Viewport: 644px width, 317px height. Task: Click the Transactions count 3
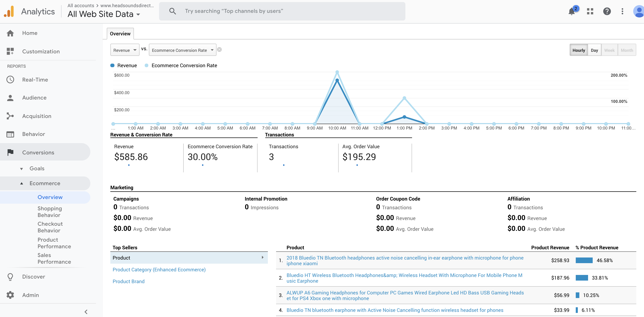tap(271, 157)
